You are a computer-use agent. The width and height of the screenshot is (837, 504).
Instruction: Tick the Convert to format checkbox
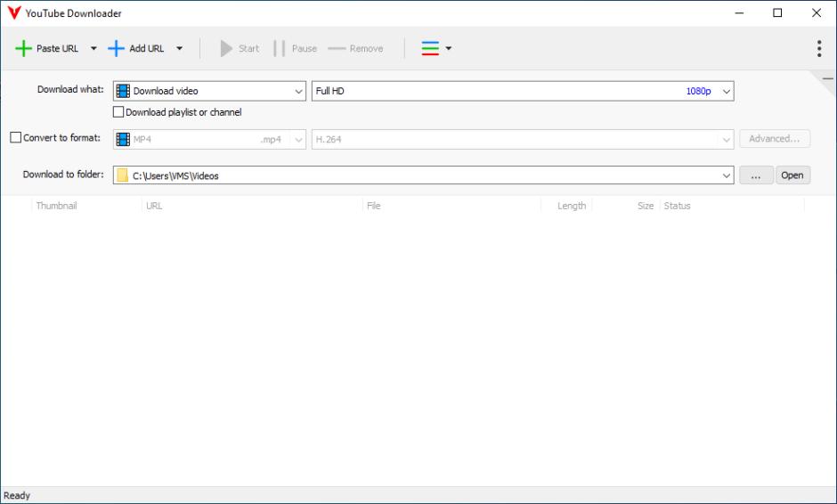point(16,138)
